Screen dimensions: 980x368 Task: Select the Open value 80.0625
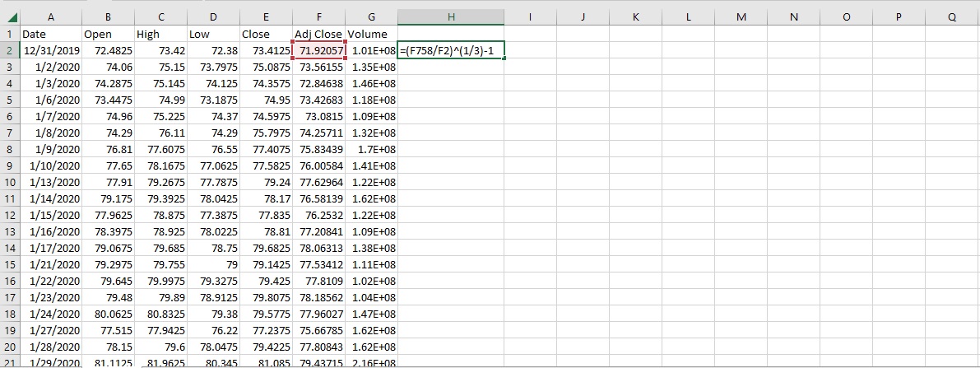108,314
